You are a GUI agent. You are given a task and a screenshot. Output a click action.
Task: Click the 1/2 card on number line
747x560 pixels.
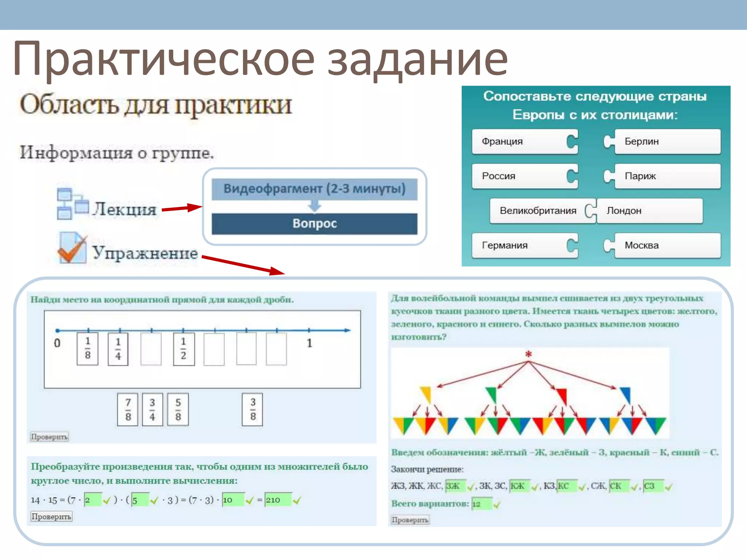point(184,349)
